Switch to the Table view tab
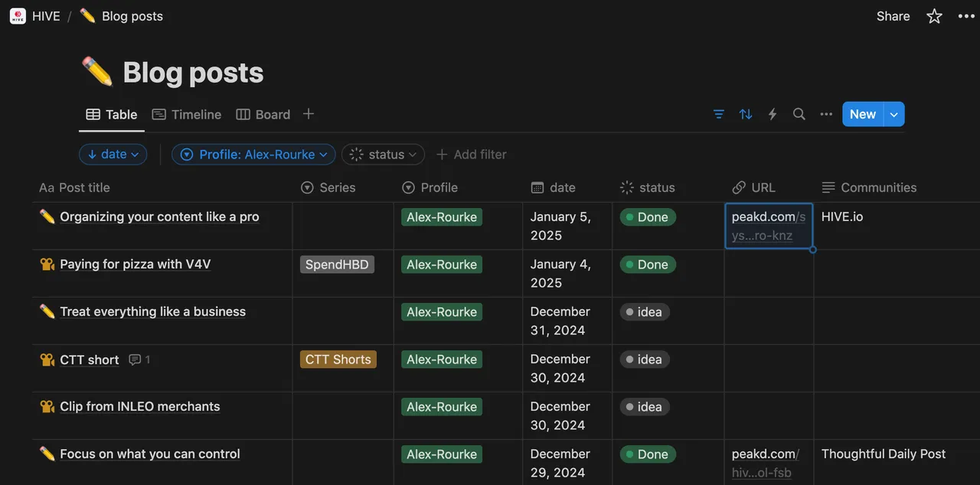980x485 pixels. 112,115
